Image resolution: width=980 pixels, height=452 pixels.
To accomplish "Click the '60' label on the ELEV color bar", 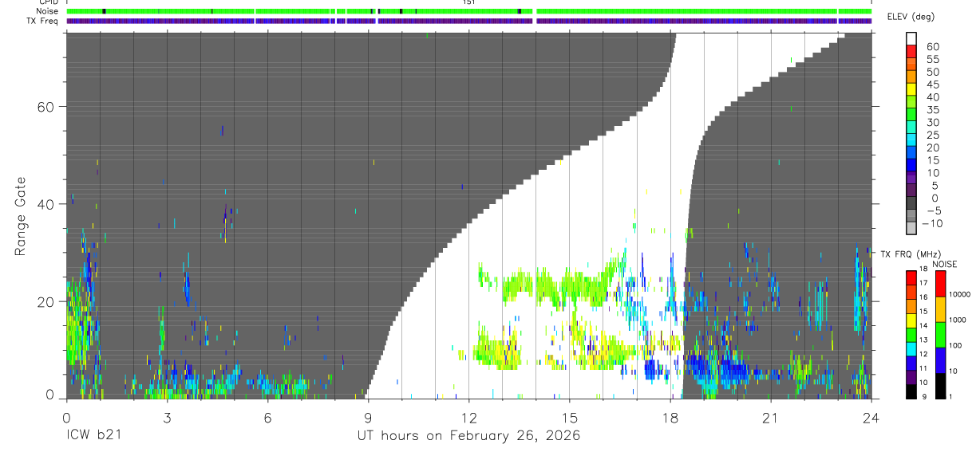I will pyautogui.click(x=932, y=47).
